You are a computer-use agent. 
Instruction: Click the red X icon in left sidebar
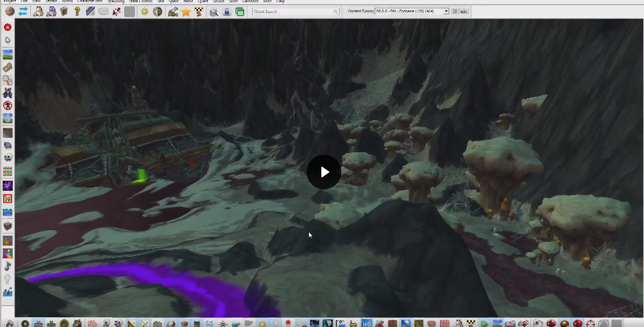point(8,27)
